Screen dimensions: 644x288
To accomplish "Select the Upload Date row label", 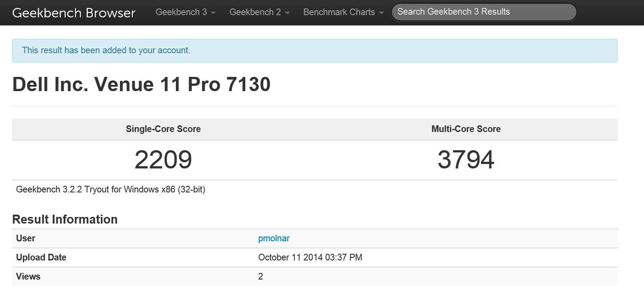I will 41,257.
